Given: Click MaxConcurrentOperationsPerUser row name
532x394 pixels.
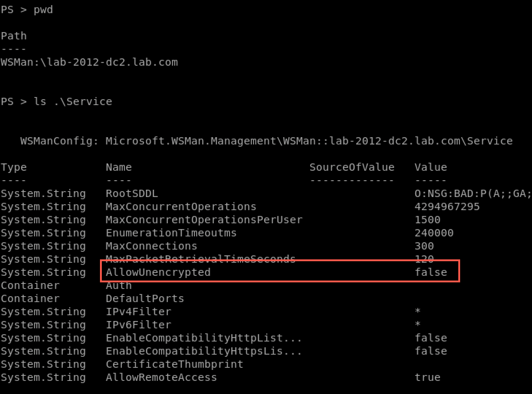Looking at the screenshot, I should pyautogui.click(x=204, y=220).
